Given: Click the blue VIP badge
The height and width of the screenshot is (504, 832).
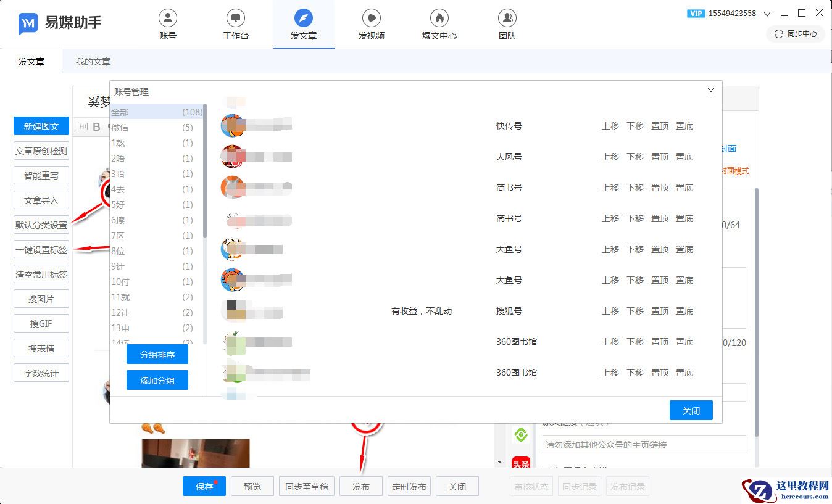Looking at the screenshot, I should click(x=696, y=13).
